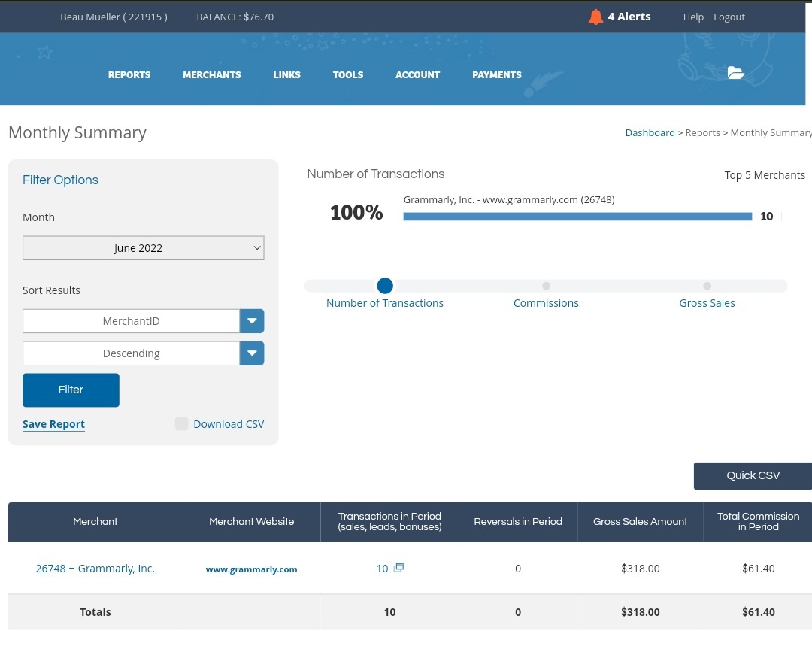The width and height of the screenshot is (812, 646).
Task: Open the folder icon in banner
Action: [735, 73]
